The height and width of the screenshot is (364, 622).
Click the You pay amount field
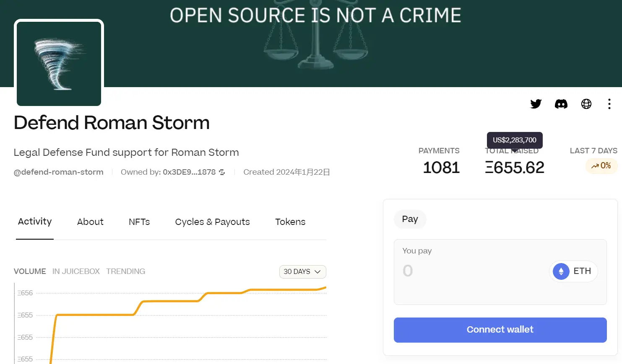(461, 271)
